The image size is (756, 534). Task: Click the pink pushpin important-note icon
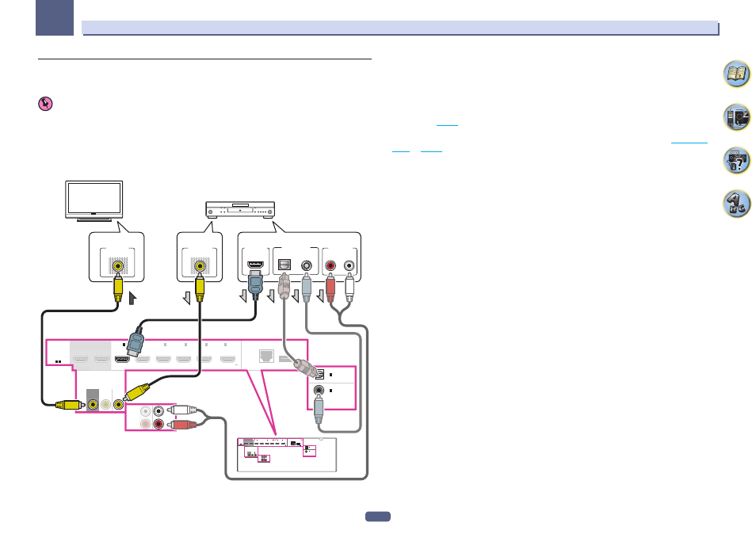click(45, 104)
